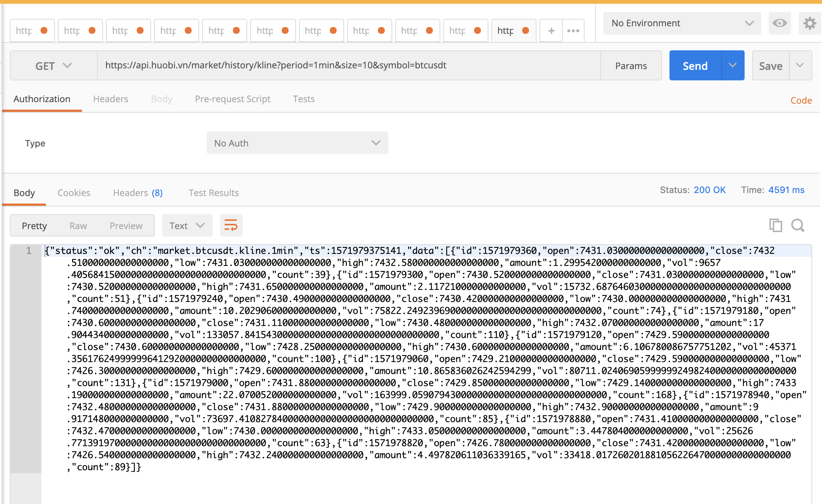Viewport: 822px width, 504px height.
Task: Open the more request tabs menu
Action: point(573,30)
